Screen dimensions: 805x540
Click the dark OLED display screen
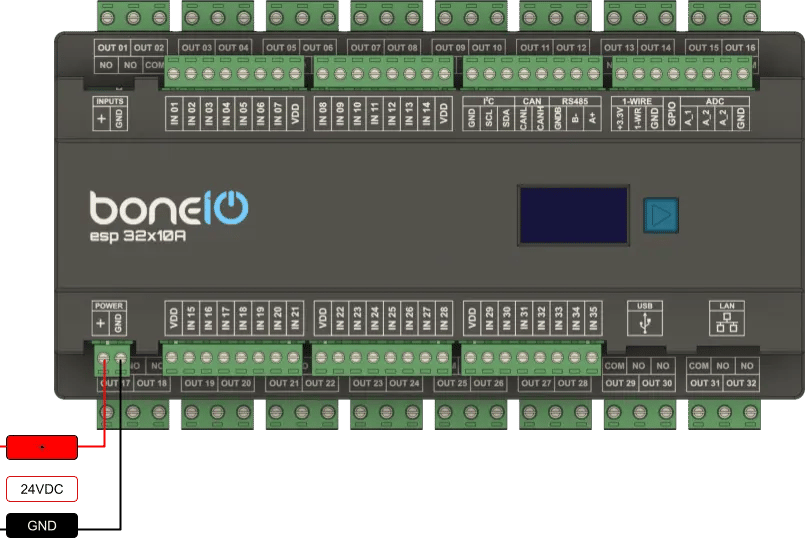573,215
